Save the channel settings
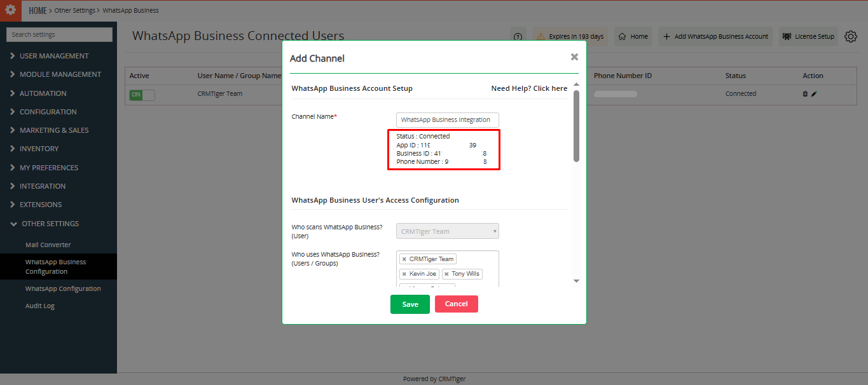The width and height of the screenshot is (868, 385). [x=410, y=304]
